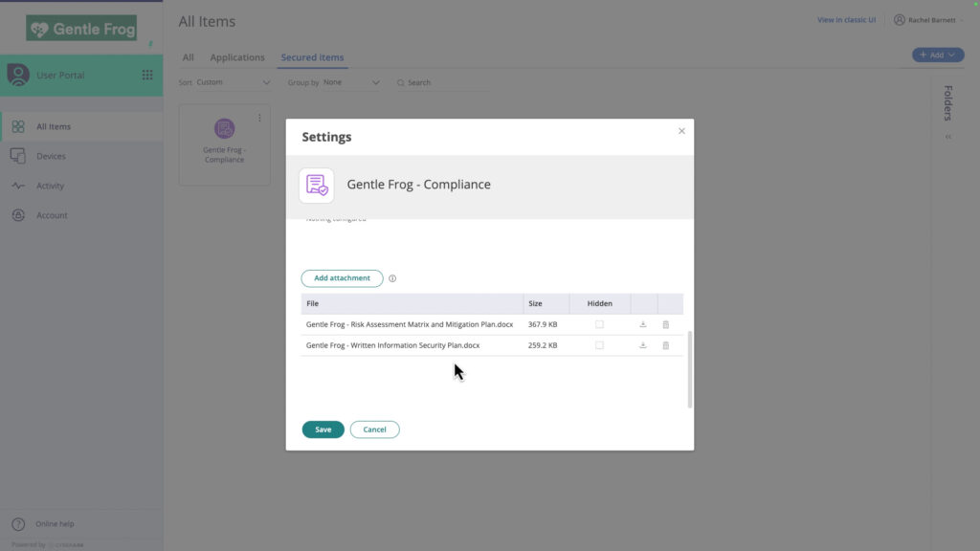Select the All Items sidebar icon
The image size is (980, 551).
[55, 125]
